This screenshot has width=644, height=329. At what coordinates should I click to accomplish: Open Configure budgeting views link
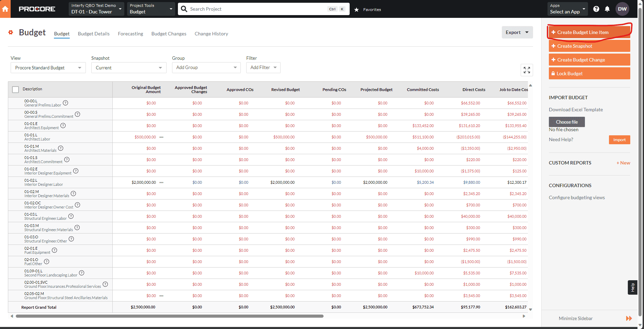577,197
